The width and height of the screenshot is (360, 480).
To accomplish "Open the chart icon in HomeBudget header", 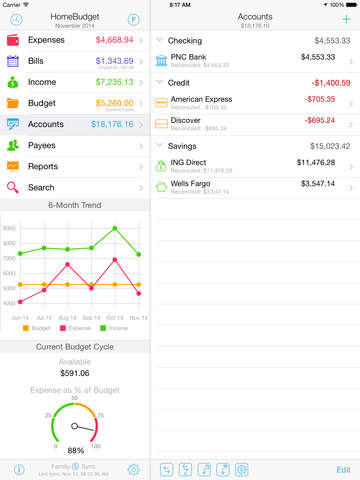I will 16,20.
